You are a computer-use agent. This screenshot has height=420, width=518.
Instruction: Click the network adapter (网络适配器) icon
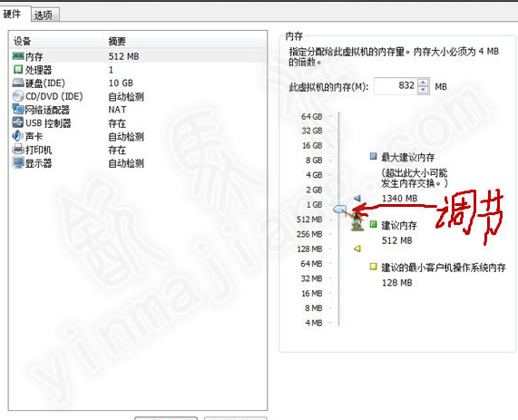[18, 109]
